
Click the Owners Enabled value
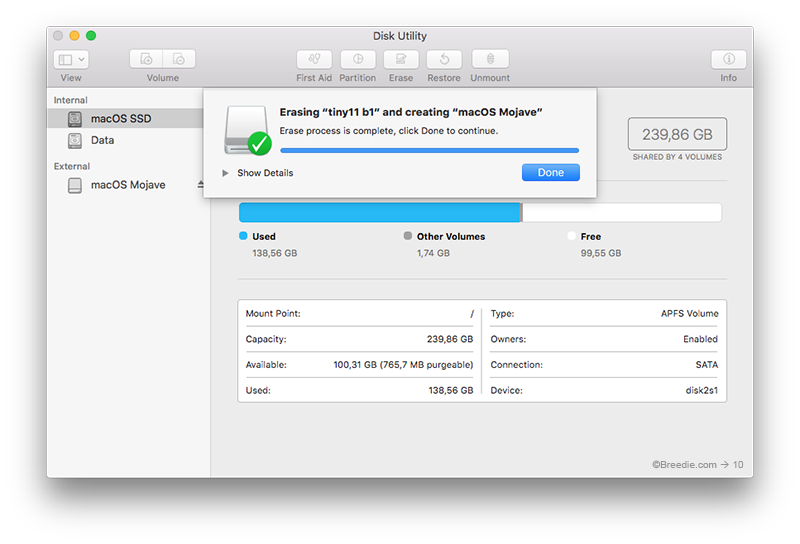point(701,339)
